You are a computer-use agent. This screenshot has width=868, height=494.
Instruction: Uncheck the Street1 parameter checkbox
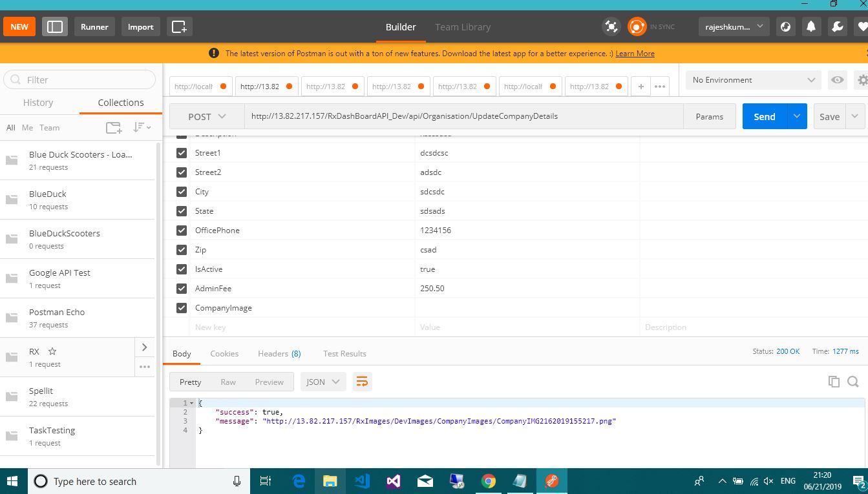pyautogui.click(x=182, y=153)
